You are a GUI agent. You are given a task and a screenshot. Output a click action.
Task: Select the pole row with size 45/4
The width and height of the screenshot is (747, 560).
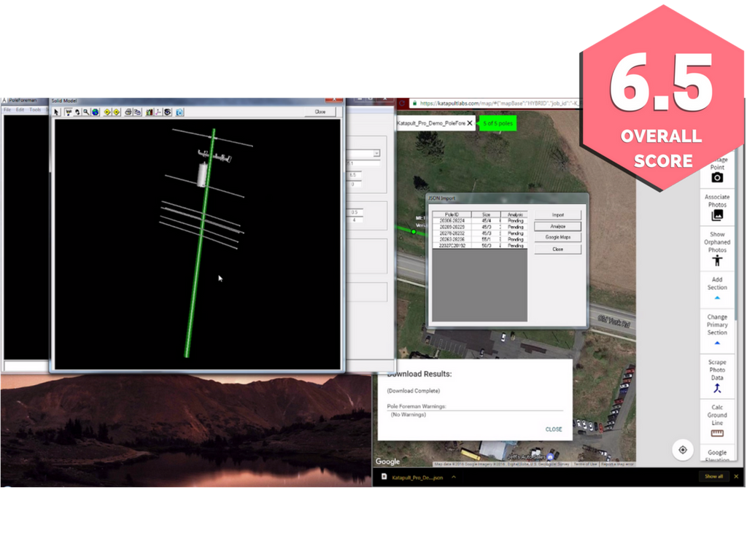pos(480,221)
